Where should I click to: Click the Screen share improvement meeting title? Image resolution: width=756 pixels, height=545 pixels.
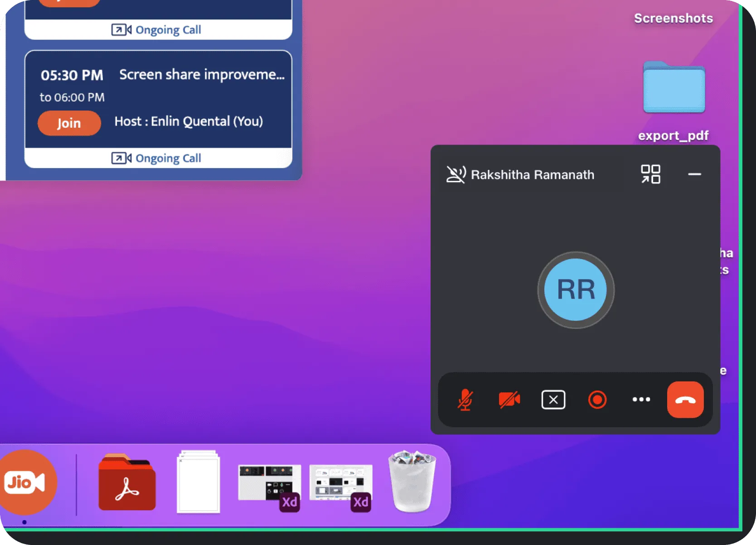click(202, 75)
